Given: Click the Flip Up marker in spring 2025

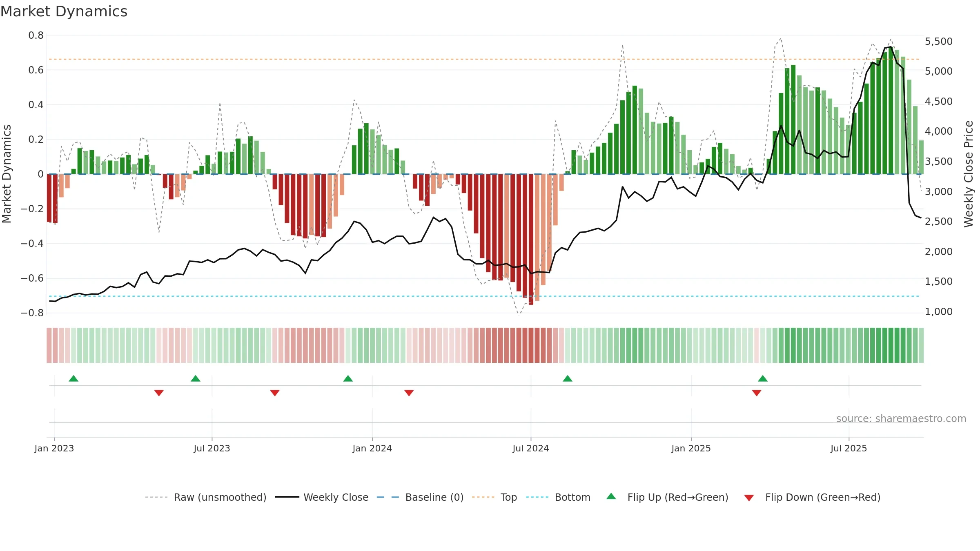Looking at the screenshot, I should (x=763, y=378).
